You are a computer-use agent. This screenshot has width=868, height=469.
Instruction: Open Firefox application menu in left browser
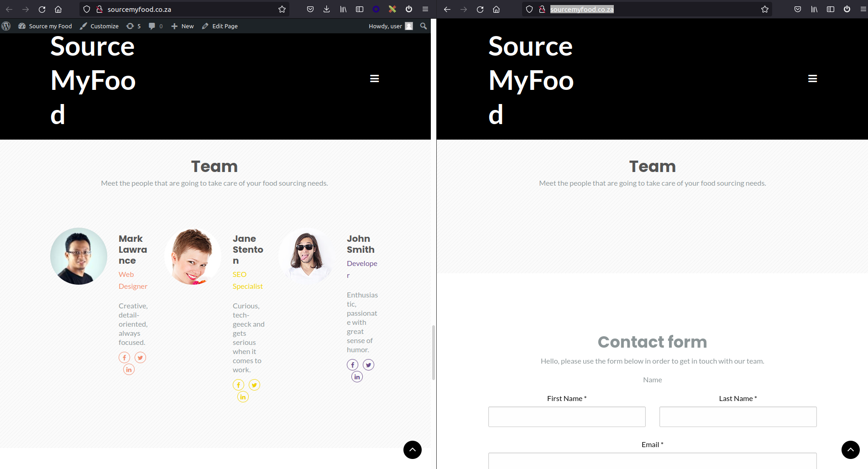point(425,9)
